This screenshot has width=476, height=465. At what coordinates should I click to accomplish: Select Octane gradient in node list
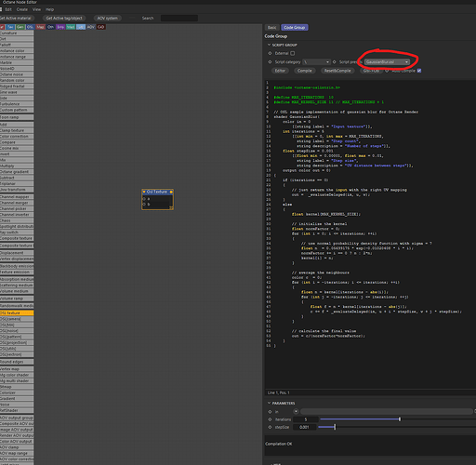(17, 172)
